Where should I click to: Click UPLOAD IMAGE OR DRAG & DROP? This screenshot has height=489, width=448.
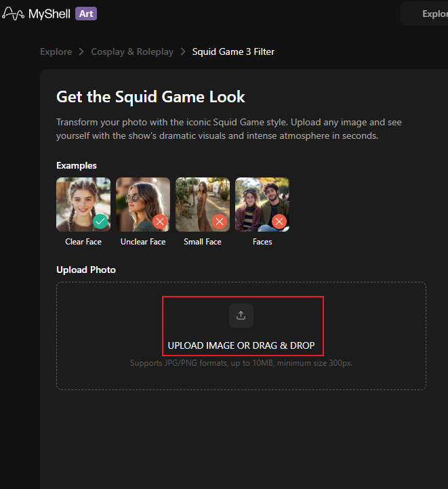(x=241, y=345)
